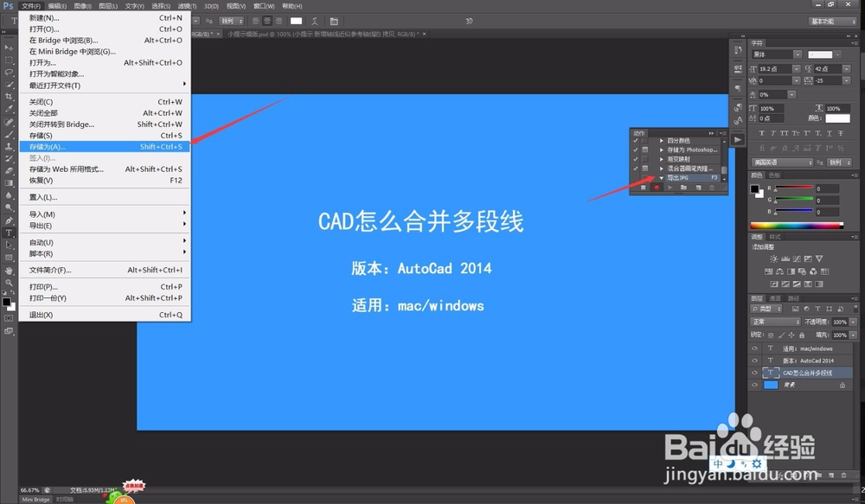
Task: Open font size dropdown 19.2点
Action: click(796, 69)
